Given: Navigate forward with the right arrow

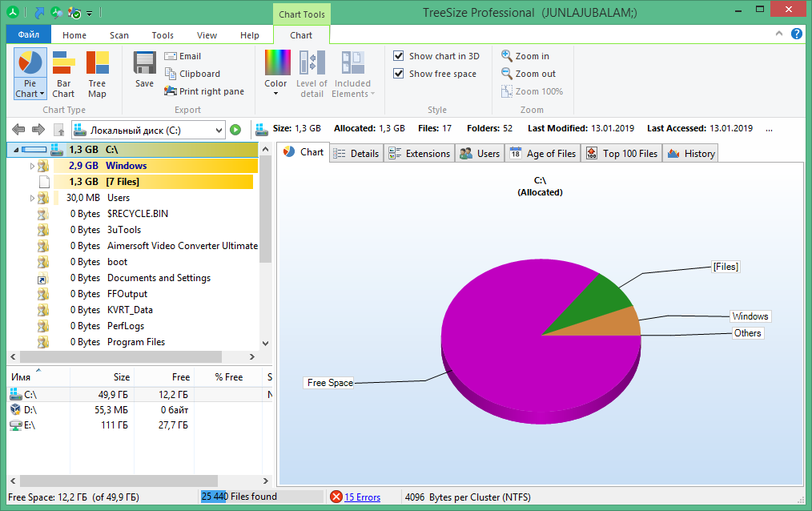Looking at the screenshot, I should tap(38, 130).
